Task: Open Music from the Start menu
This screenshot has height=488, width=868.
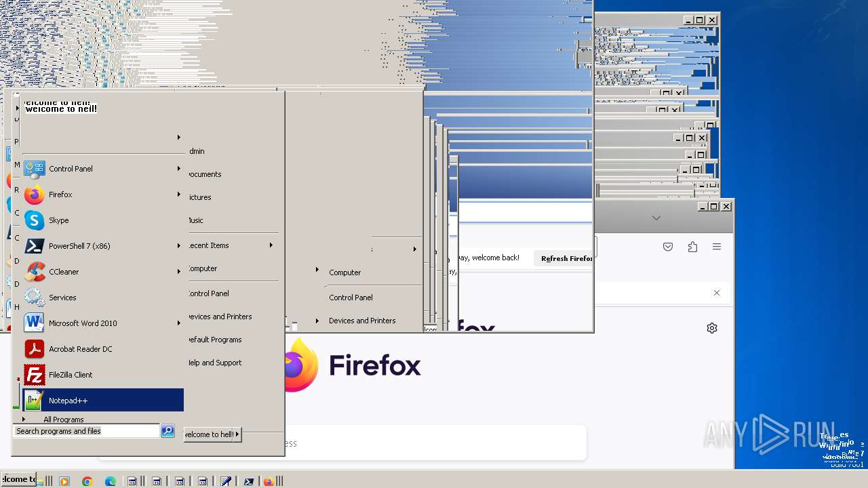Action: point(196,220)
